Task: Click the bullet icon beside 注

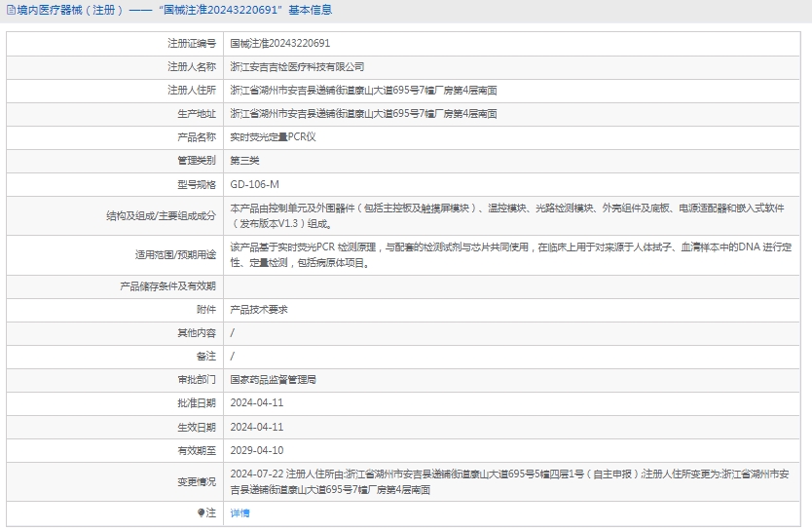Action: [x=202, y=512]
